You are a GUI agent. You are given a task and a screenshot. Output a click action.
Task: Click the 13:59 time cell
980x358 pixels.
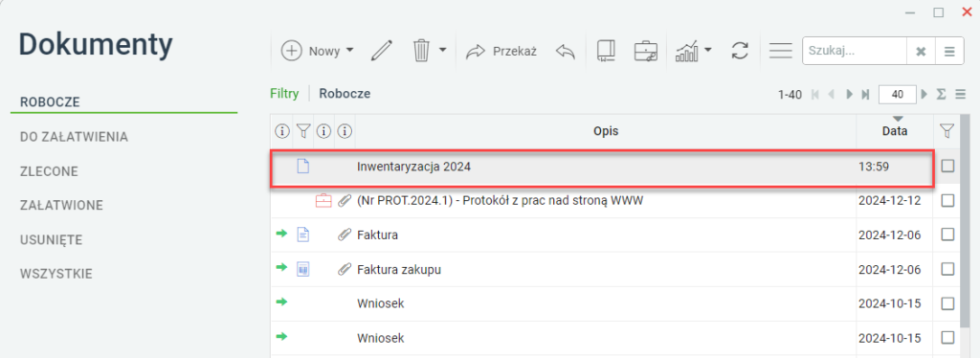tap(874, 167)
